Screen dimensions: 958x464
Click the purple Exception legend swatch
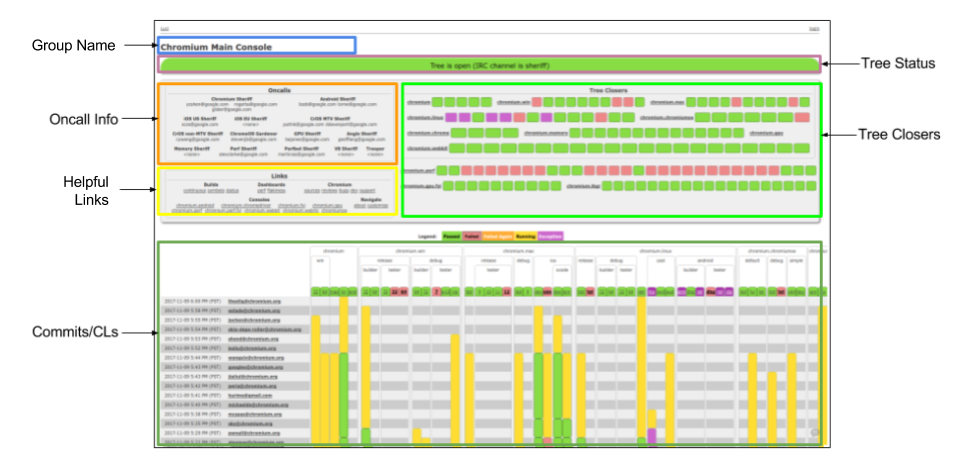(551, 236)
